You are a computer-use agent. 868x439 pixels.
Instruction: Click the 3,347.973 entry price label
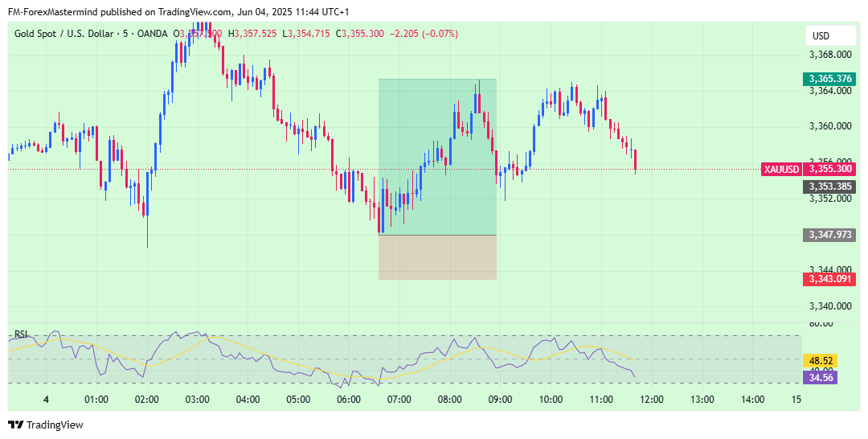[829, 236]
